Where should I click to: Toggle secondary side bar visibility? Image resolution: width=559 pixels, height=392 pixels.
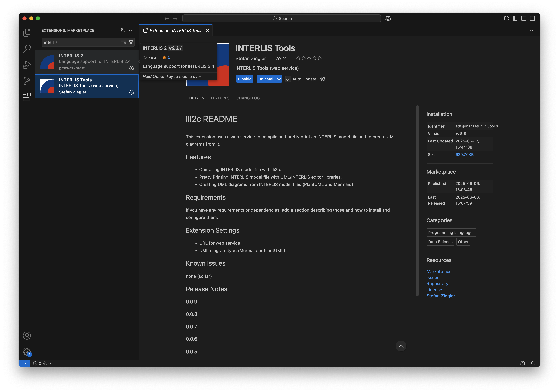[x=532, y=18]
